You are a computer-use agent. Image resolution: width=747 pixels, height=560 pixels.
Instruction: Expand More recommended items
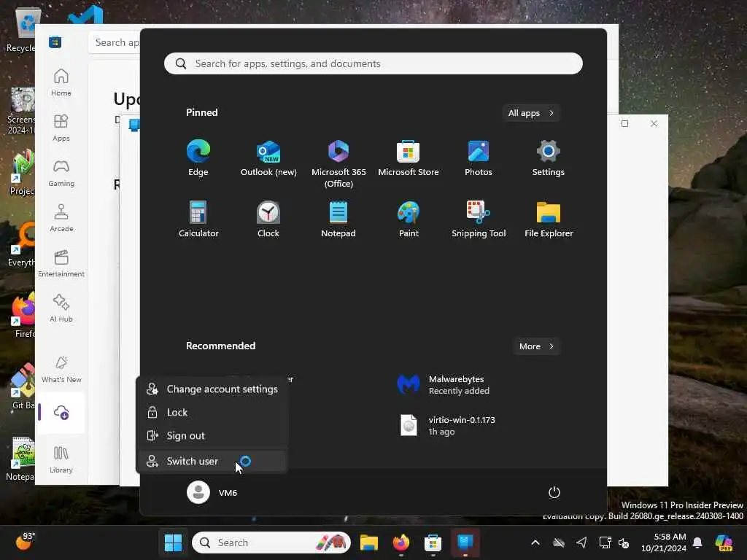click(x=536, y=346)
